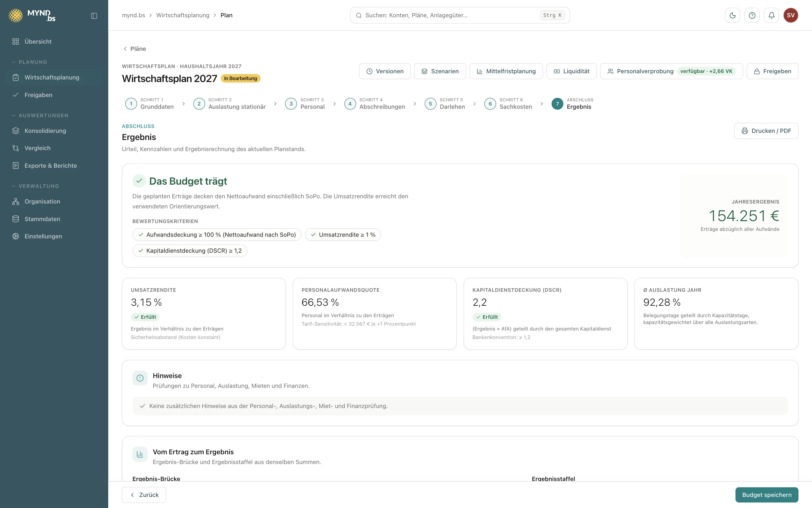Toggle dark mode with the moon icon
812x508 pixels.
click(x=733, y=15)
